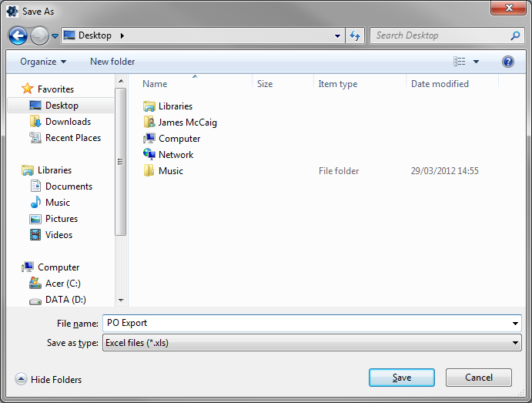Open address bar previous locations dropdown
Screen dimensions: 532x403
[x=337, y=35]
